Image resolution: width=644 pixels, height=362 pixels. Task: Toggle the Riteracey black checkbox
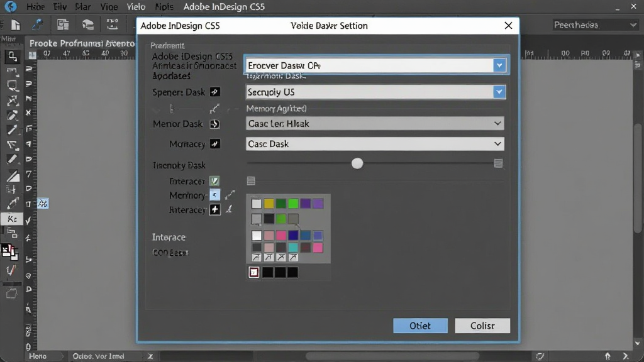[x=215, y=209]
